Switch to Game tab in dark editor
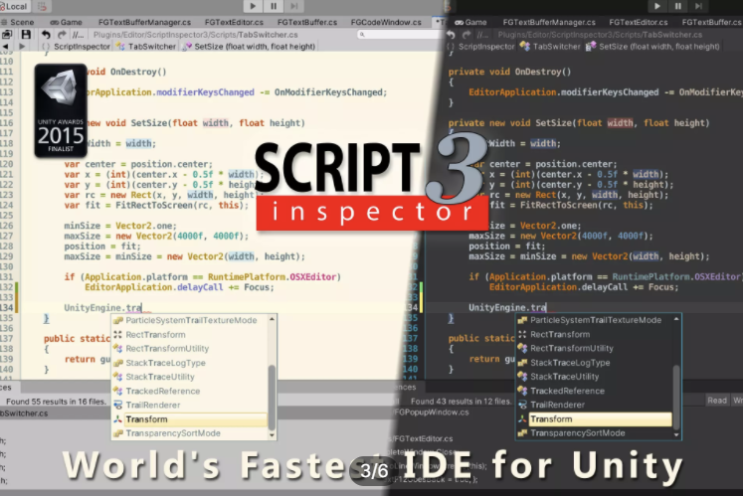Image resolution: width=743 pixels, height=496 pixels. click(471, 22)
